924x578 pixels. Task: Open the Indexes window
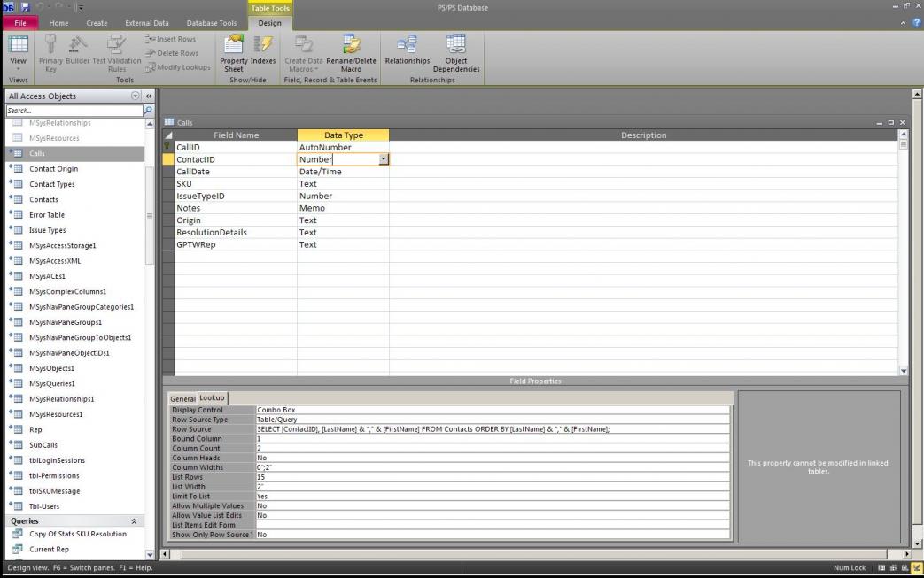(x=263, y=50)
